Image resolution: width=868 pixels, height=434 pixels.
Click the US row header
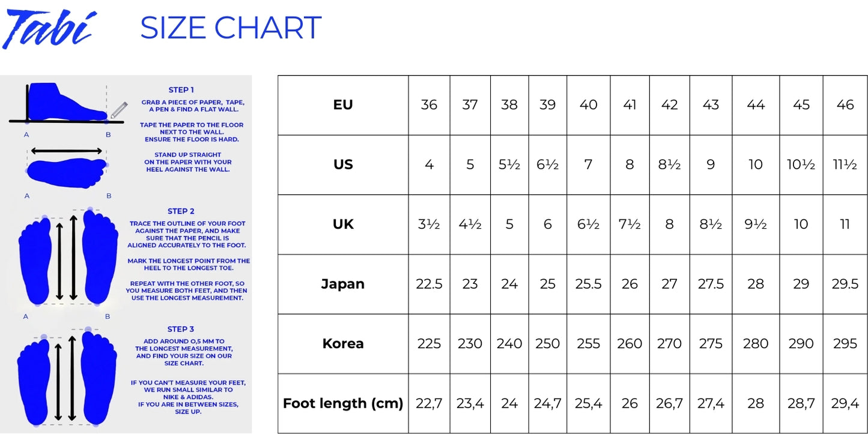343,164
